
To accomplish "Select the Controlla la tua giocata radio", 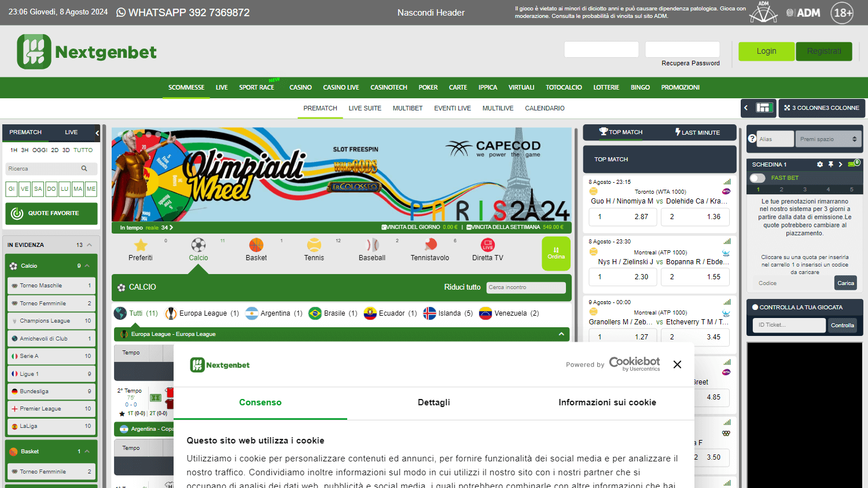I will pyautogui.click(x=755, y=307).
